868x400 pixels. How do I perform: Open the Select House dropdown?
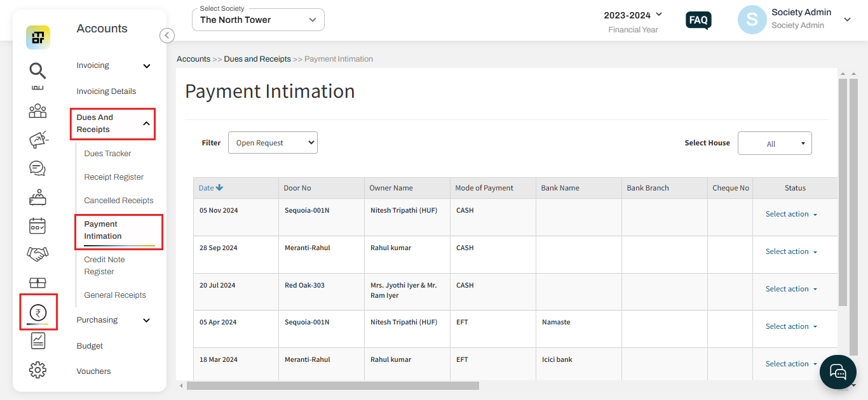coord(775,143)
